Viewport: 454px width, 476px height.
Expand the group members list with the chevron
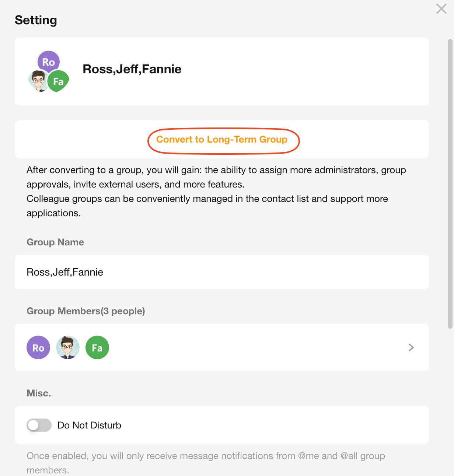pos(411,347)
